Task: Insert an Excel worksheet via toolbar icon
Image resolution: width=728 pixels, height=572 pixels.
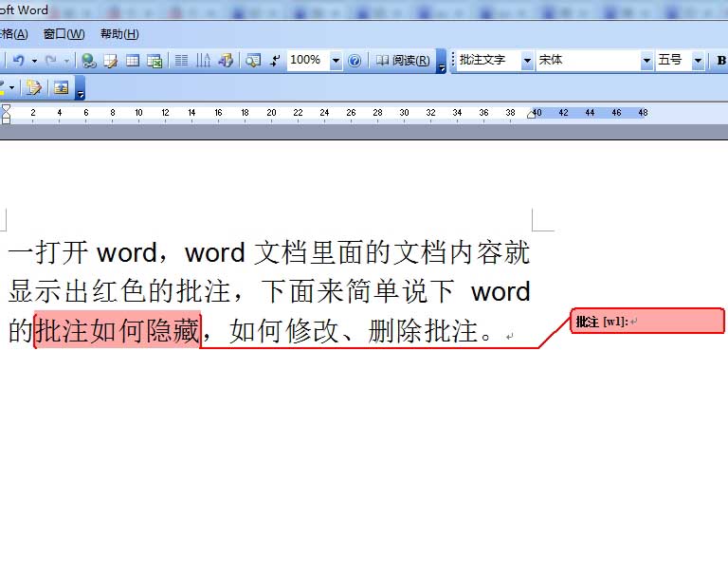Action: tap(155, 61)
